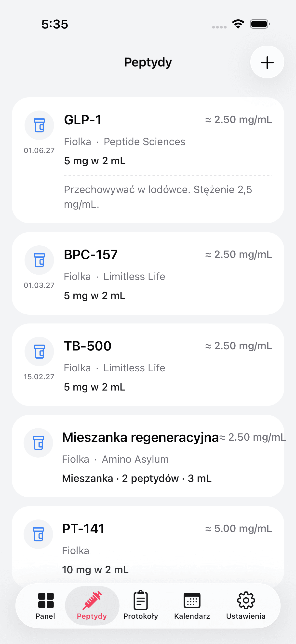Open the Kalendarz tab
Image resolution: width=296 pixels, height=644 pixels.
(192, 605)
